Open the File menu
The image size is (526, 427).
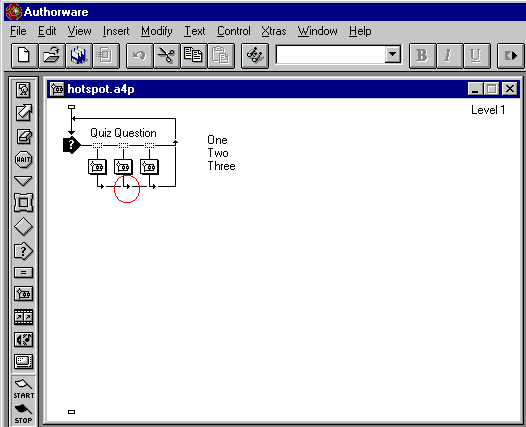(x=18, y=31)
